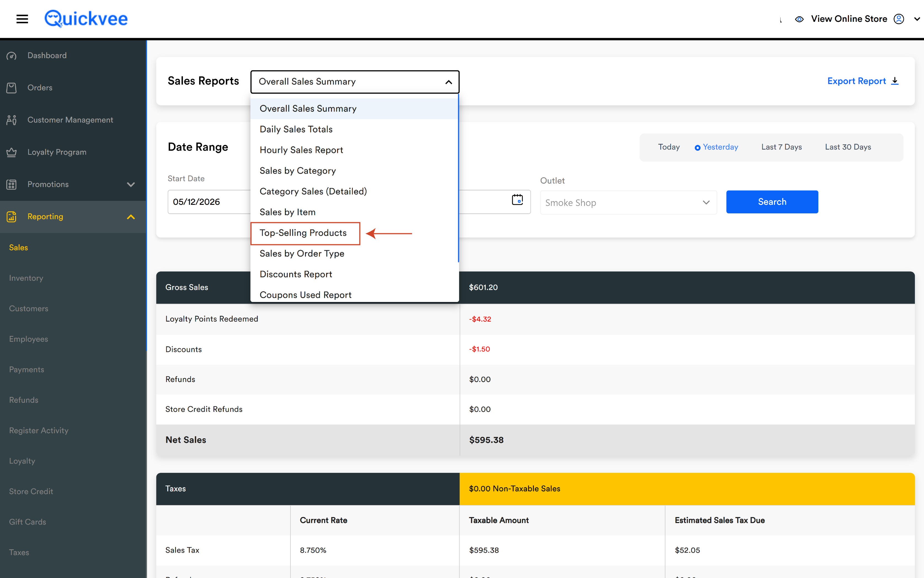The width and height of the screenshot is (924, 578).
Task: Choose Category Sales (Detailed) report
Action: pyautogui.click(x=354, y=191)
